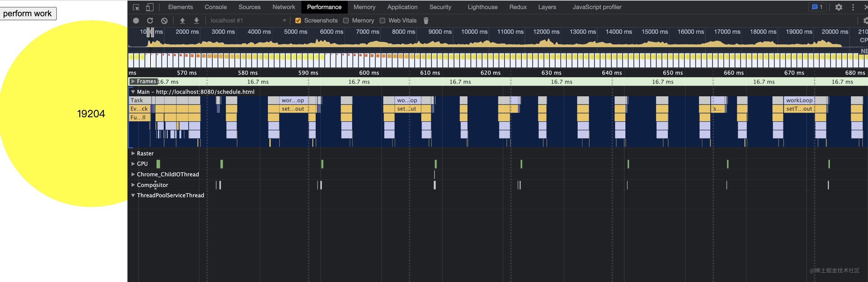Click the reload and profile icon
Viewport: 868px width, 282px height.
point(150,21)
